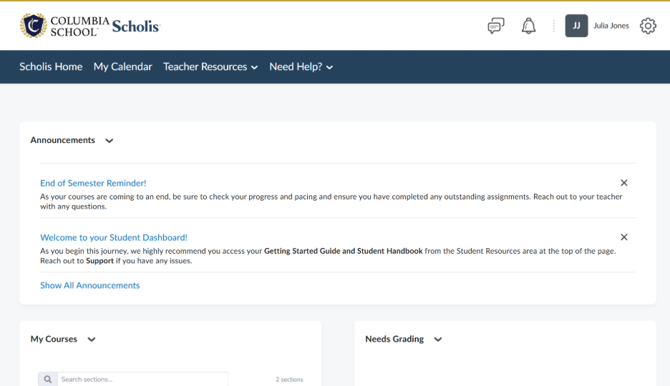Click the JJ user avatar
Viewport: 670px width, 386px height.
pos(576,26)
